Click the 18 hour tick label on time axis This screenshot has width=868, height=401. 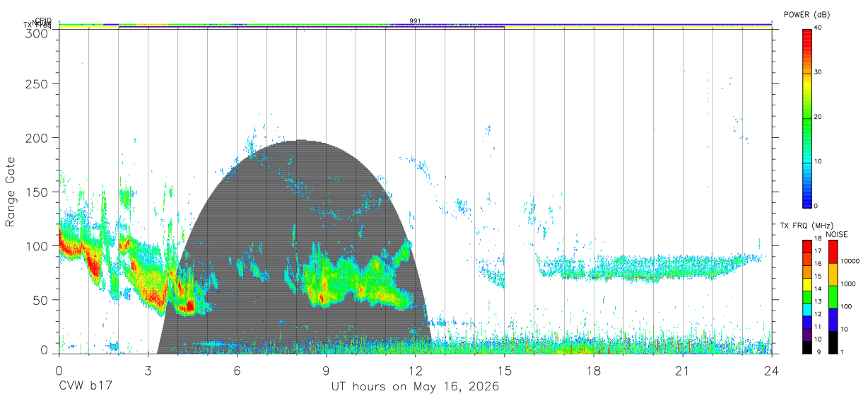(593, 371)
